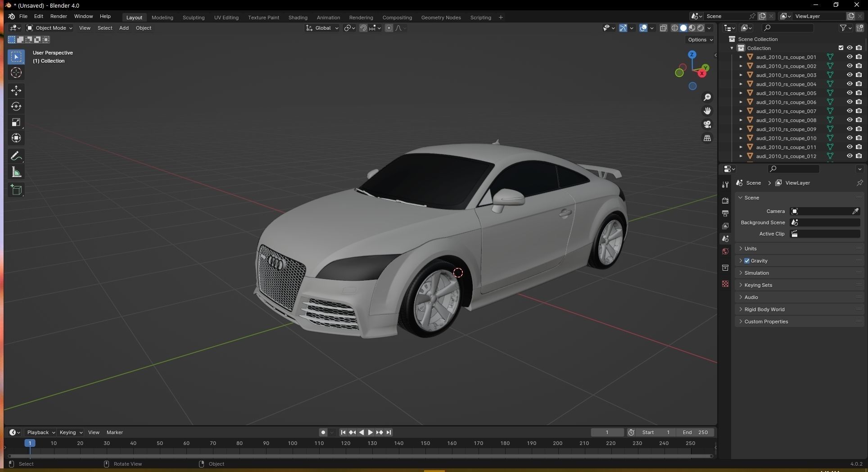Switch perspective/orthographic grid icon
Screen dimensions: 868x472
(707, 138)
